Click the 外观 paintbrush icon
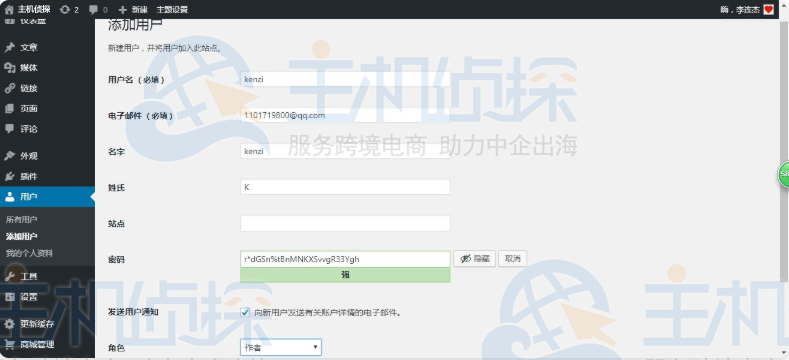 tap(10, 156)
